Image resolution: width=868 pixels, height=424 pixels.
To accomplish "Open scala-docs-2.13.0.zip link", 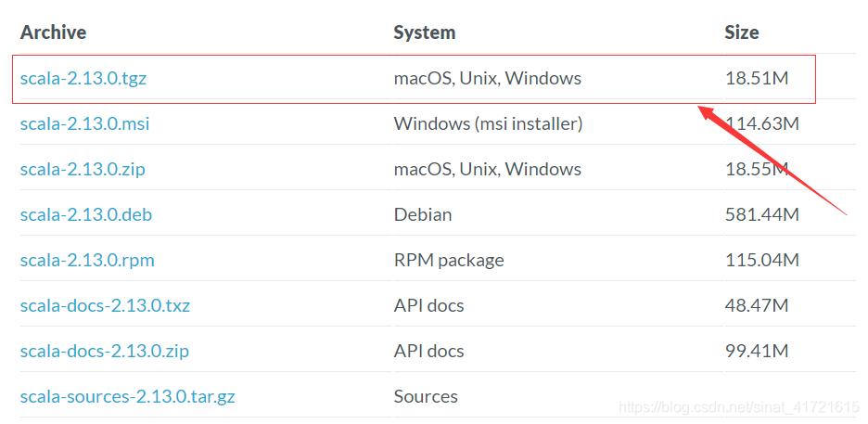I will (105, 351).
